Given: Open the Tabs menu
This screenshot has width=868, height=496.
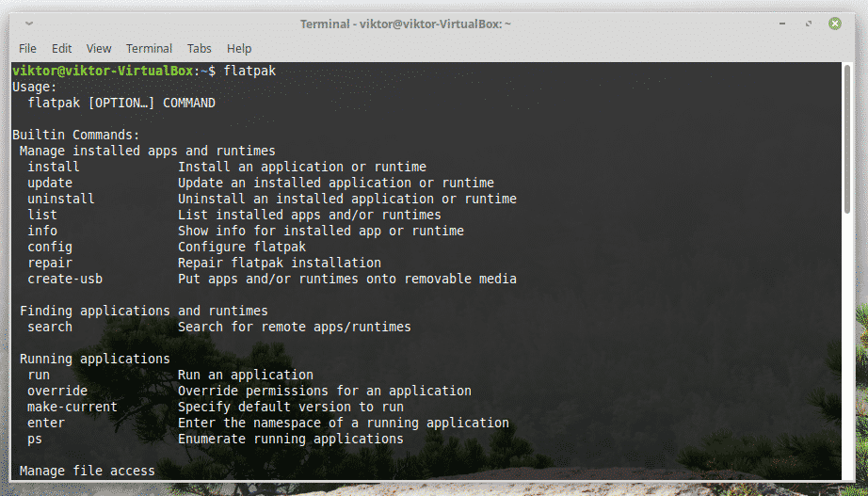Looking at the screenshot, I should pyautogui.click(x=200, y=49).
